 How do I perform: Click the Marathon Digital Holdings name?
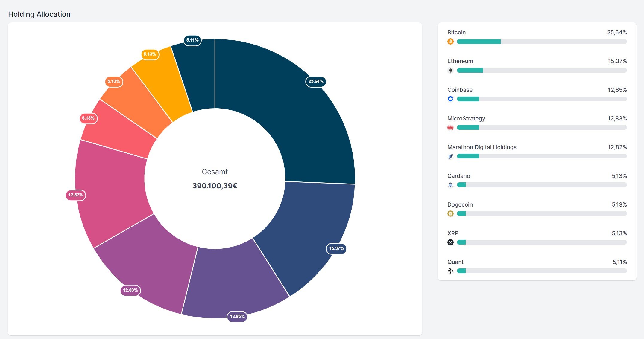click(x=482, y=147)
